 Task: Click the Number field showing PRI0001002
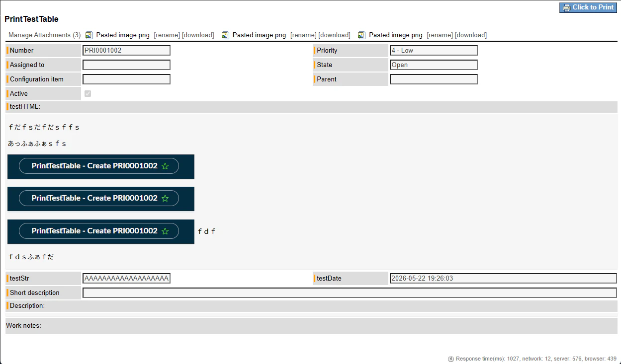tap(127, 50)
